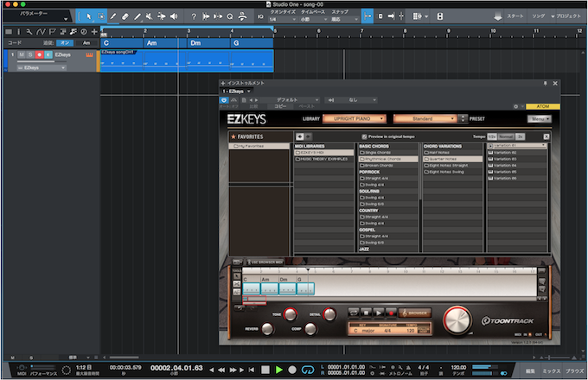This screenshot has width=588, height=380.
Task: Click the EZkeys record button
Action: coord(391,313)
